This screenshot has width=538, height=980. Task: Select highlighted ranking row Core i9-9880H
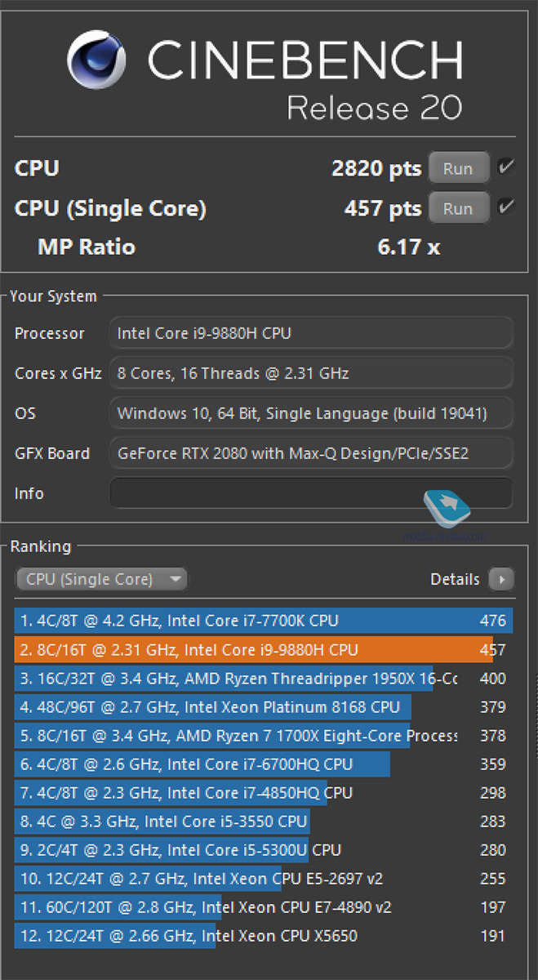pos(264,650)
